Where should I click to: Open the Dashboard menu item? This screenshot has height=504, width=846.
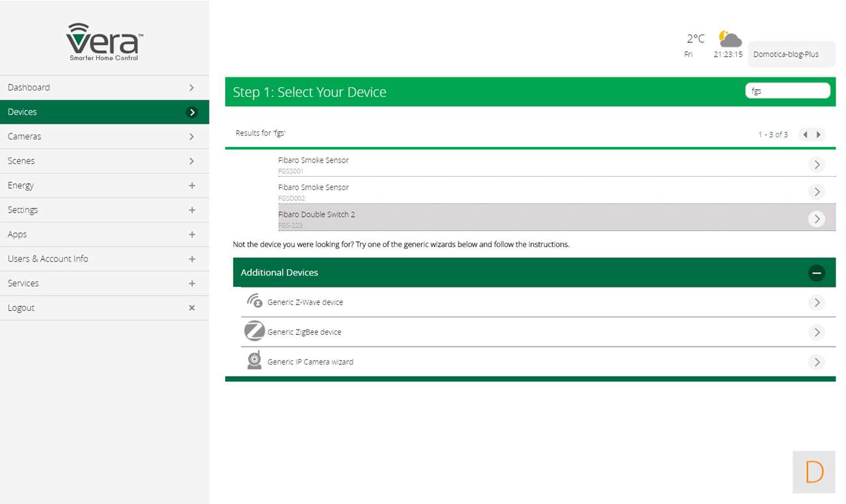coord(104,87)
